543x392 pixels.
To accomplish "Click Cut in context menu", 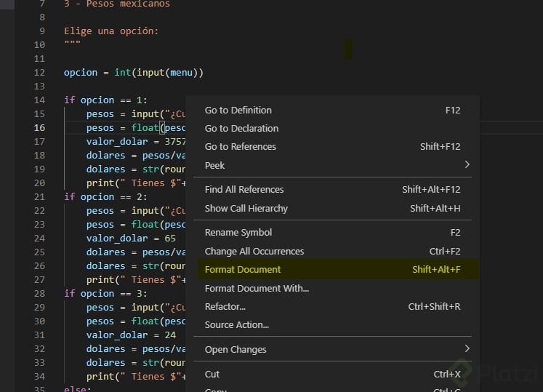I will 332,375.
